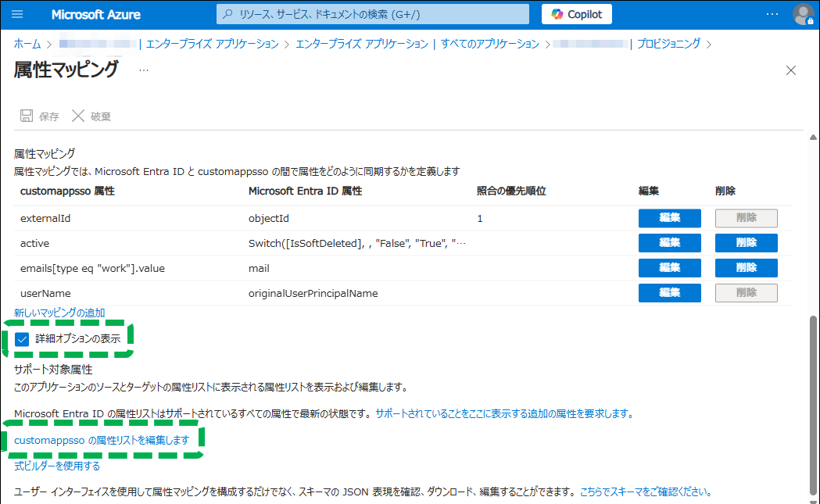Image resolution: width=820 pixels, height=504 pixels.
Task: Click the 照合の優先順位 column header
Action: 511,191
